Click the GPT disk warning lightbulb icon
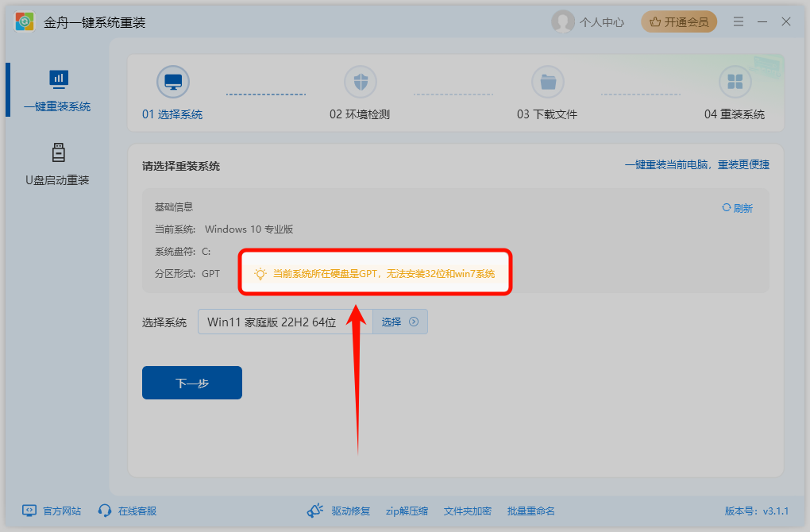 point(260,274)
